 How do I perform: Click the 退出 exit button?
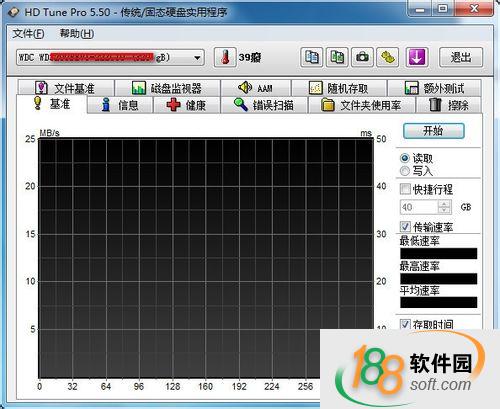click(461, 57)
